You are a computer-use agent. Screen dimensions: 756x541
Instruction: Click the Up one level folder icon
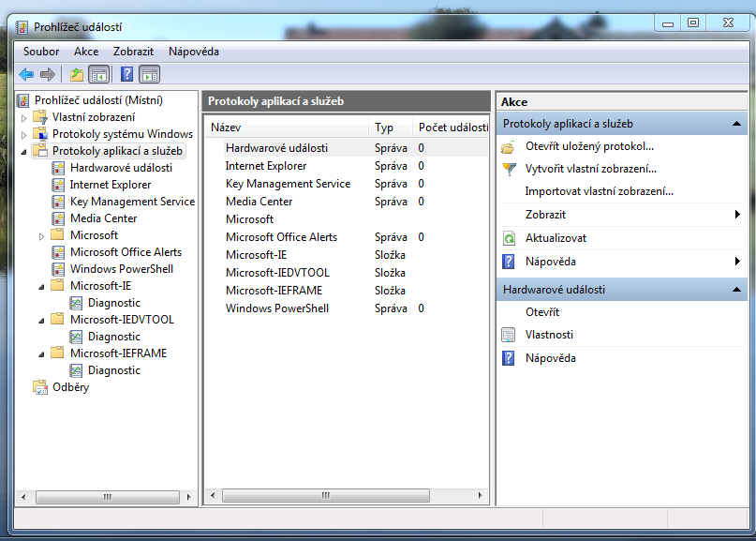77,75
